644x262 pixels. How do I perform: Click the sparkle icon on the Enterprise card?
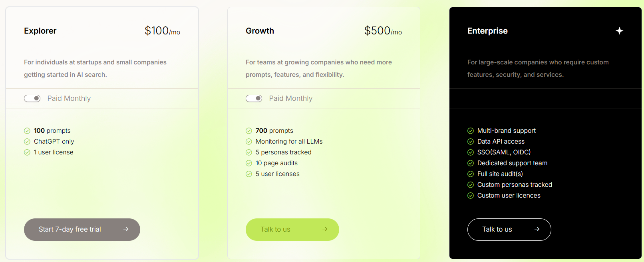click(x=619, y=30)
